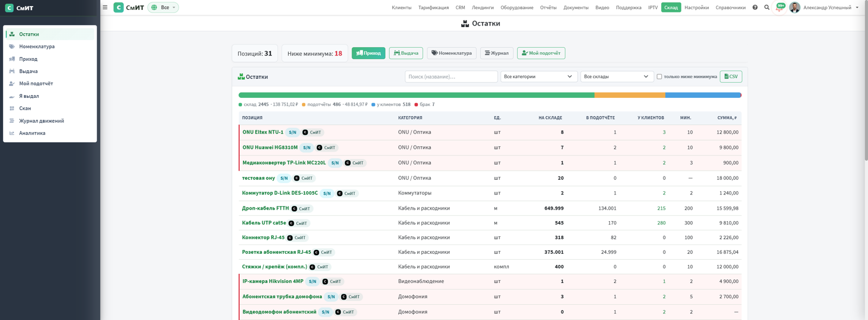
Task: Focus the 'Поиск (название)' search field
Action: click(451, 77)
